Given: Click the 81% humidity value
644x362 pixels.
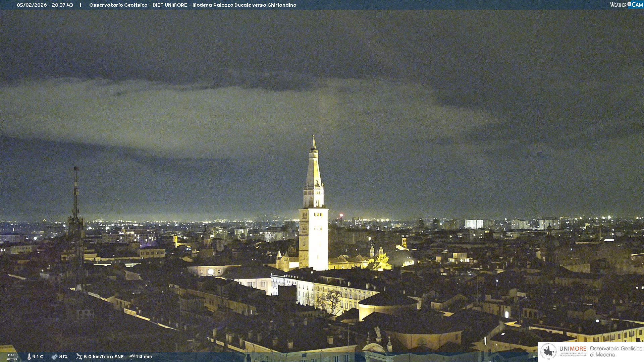Looking at the screenshot, I should (63, 357).
